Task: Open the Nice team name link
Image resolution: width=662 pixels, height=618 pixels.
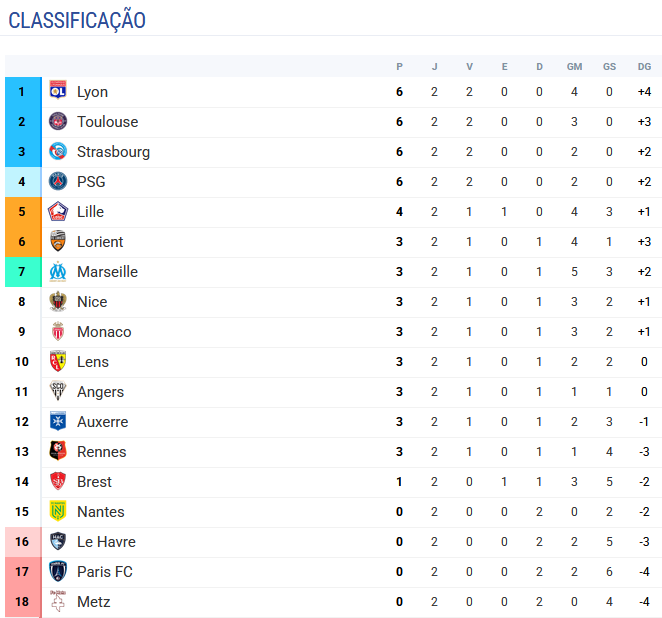Action: 92,302
